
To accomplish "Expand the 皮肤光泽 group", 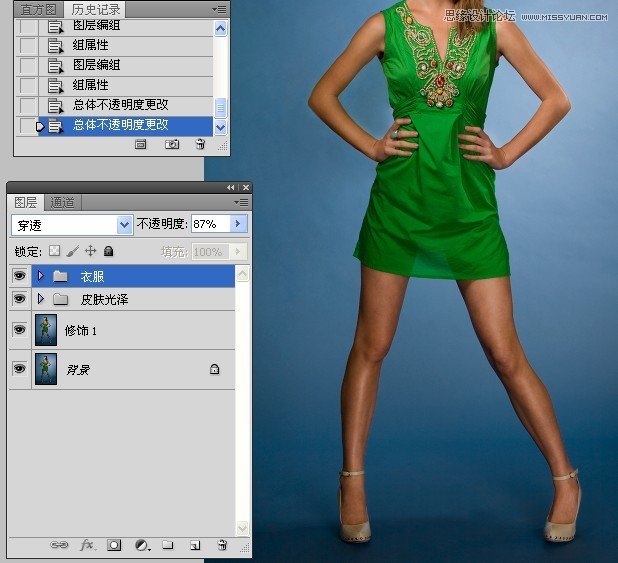I will [x=41, y=299].
